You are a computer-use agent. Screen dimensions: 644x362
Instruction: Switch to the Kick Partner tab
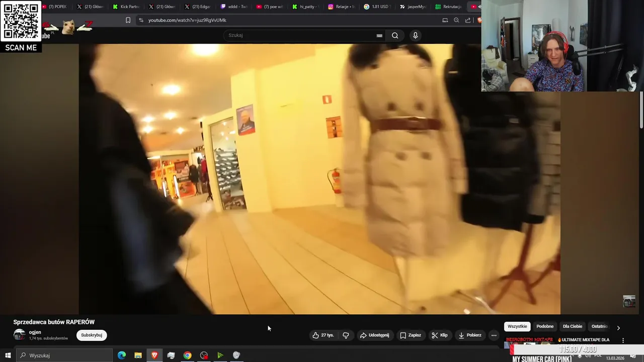(x=126, y=7)
